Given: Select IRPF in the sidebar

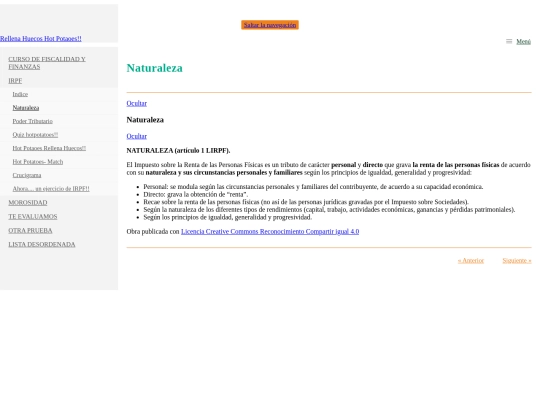Looking at the screenshot, I should click(15, 81).
